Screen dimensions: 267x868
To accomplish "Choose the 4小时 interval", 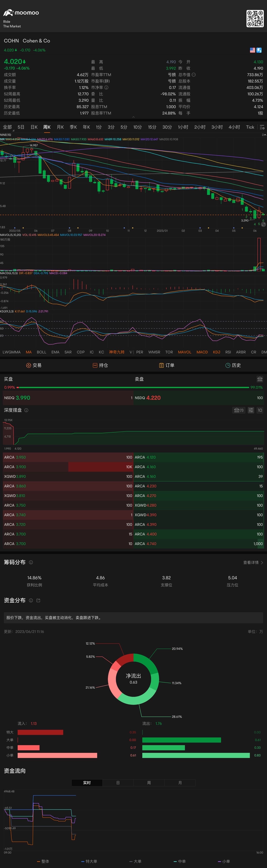I will click(234, 127).
